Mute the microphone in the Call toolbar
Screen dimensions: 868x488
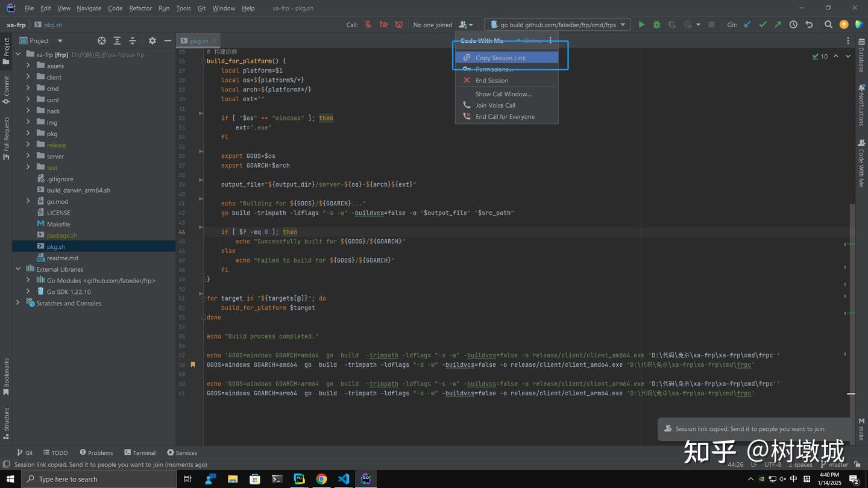point(368,24)
